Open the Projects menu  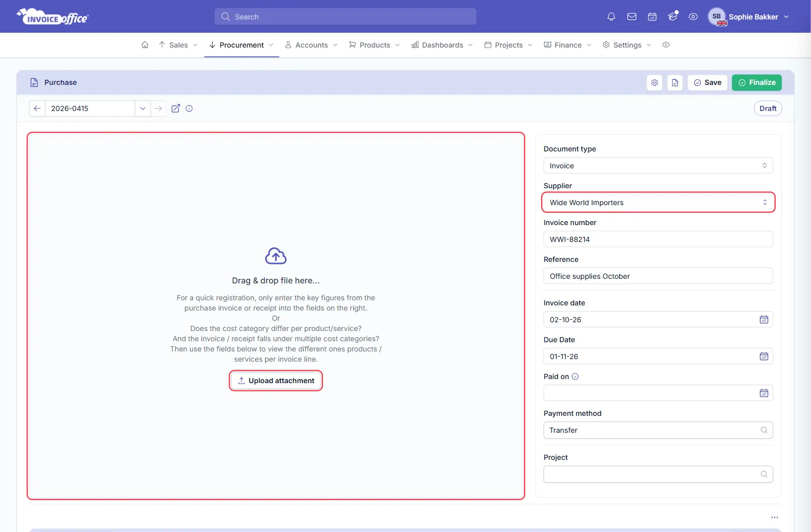pos(508,45)
